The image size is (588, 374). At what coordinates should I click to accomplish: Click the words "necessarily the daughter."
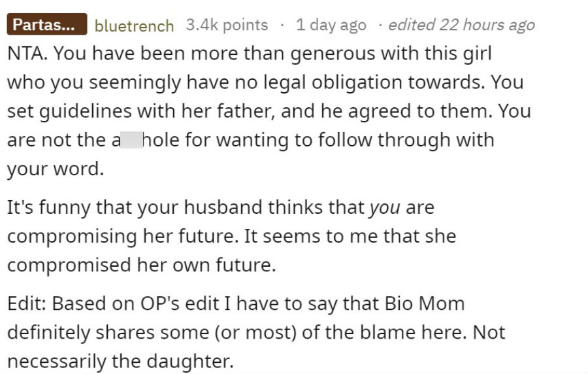click(x=120, y=362)
